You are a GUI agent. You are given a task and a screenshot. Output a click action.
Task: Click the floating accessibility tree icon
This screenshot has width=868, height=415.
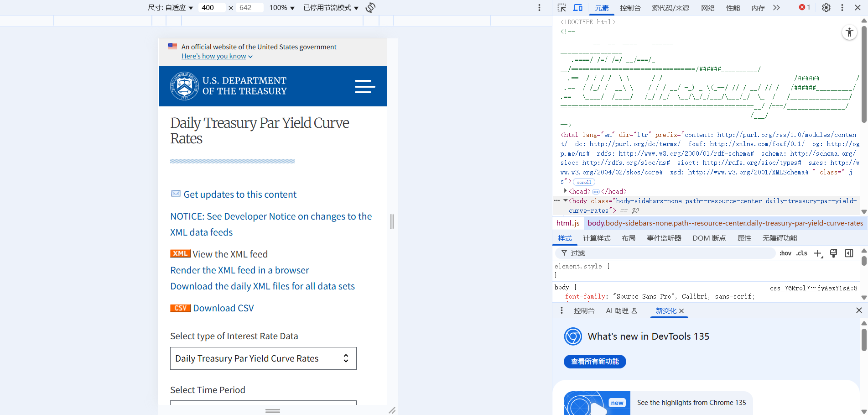pos(849,32)
